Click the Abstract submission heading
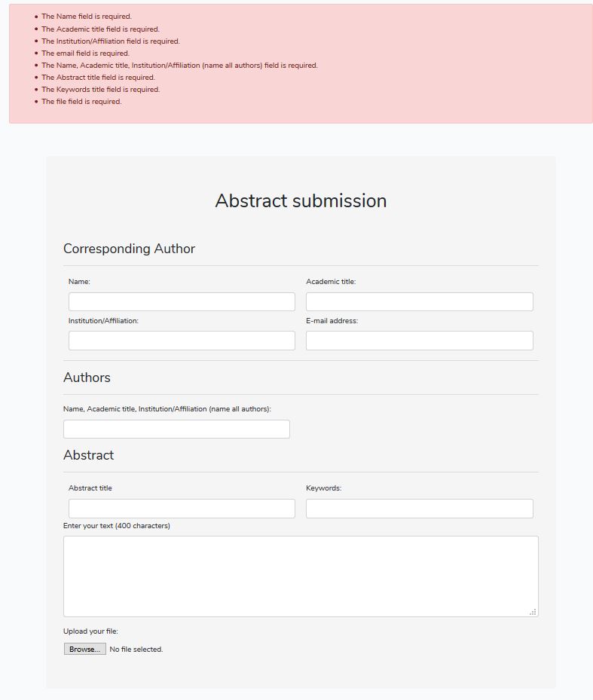The height and width of the screenshot is (700, 593). click(x=301, y=200)
